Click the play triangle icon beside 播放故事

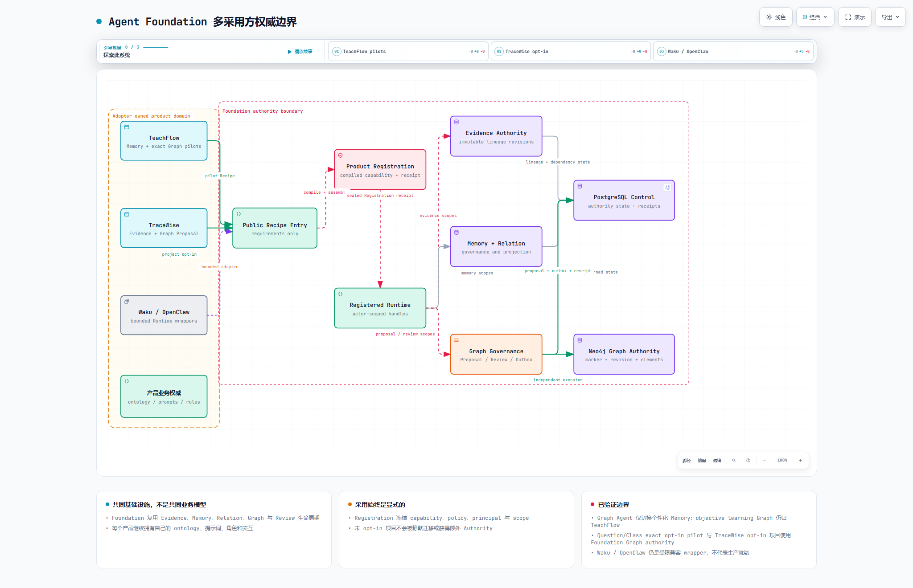coord(290,52)
